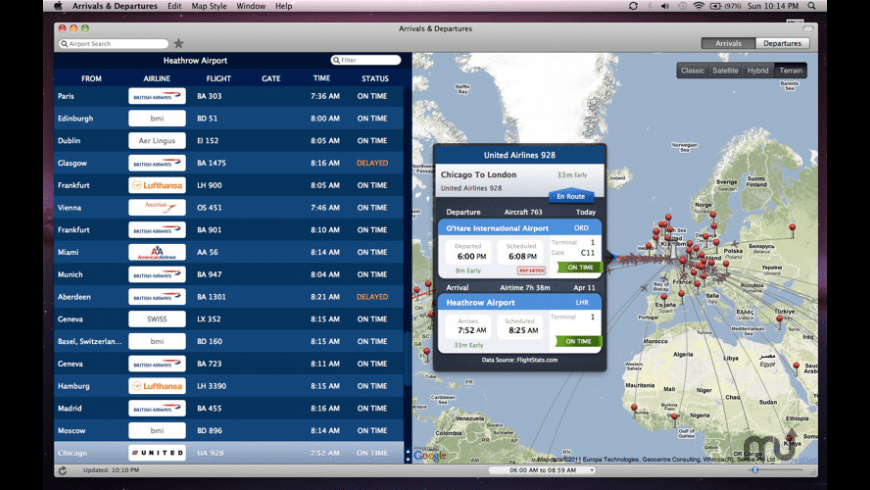
Task: Switch to Departures view
Action: [x=782, y=43]
